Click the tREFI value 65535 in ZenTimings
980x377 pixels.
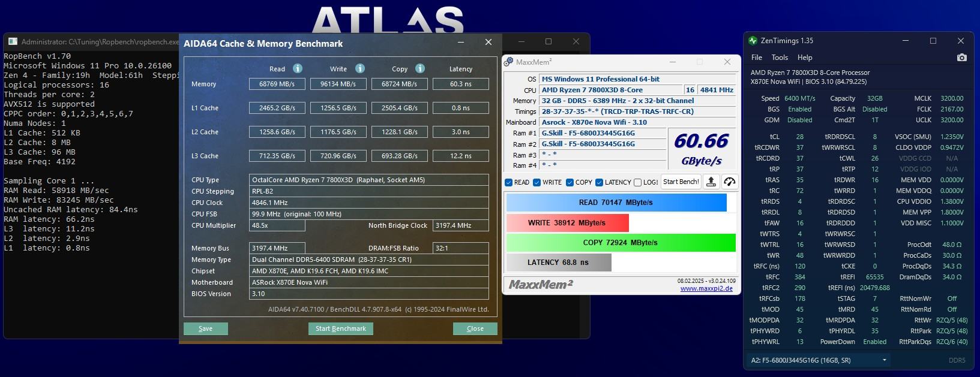pyautogui.click(x=875, y=277)
